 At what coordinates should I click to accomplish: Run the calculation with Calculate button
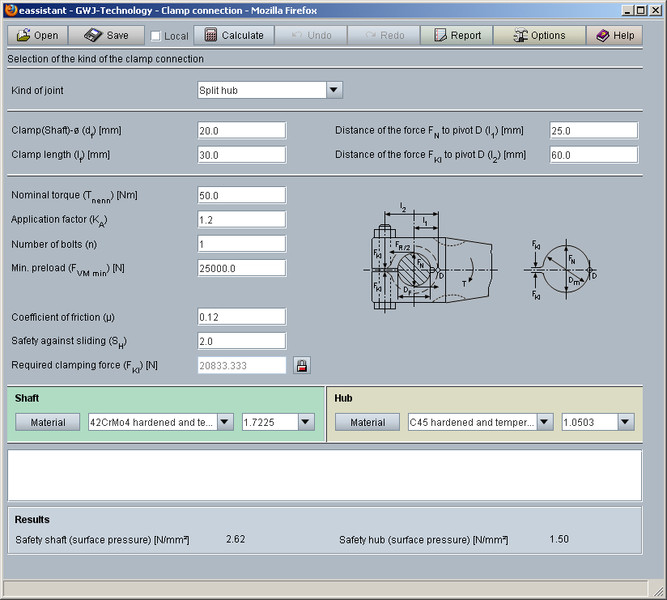pyautogui.click(x=235, y=35)
